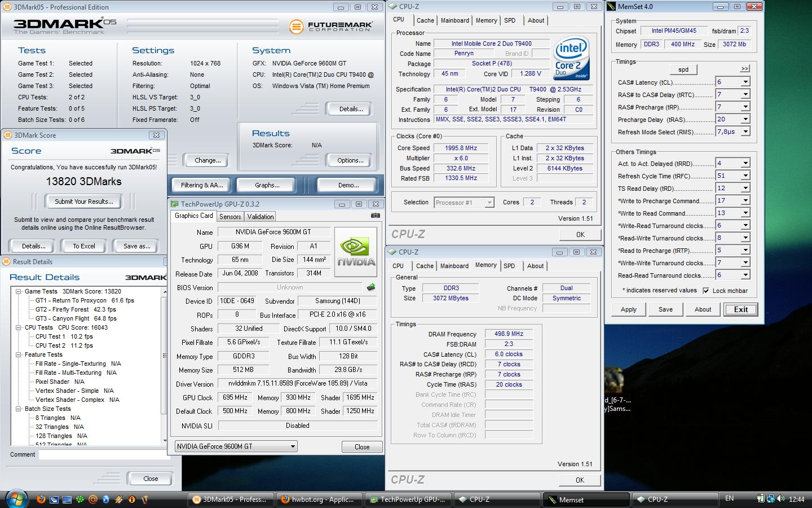Open the RAS# to CAS# Delay dropdown in MemSet

[745, 94]
